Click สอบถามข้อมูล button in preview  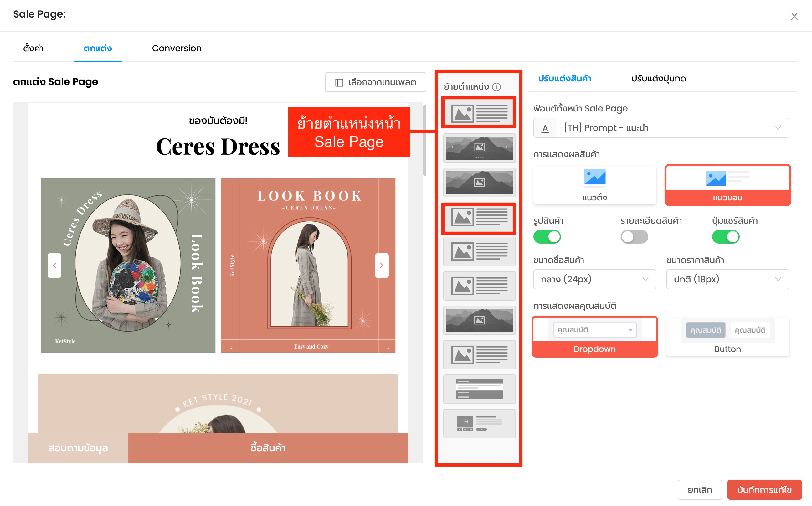click(78, 448)
